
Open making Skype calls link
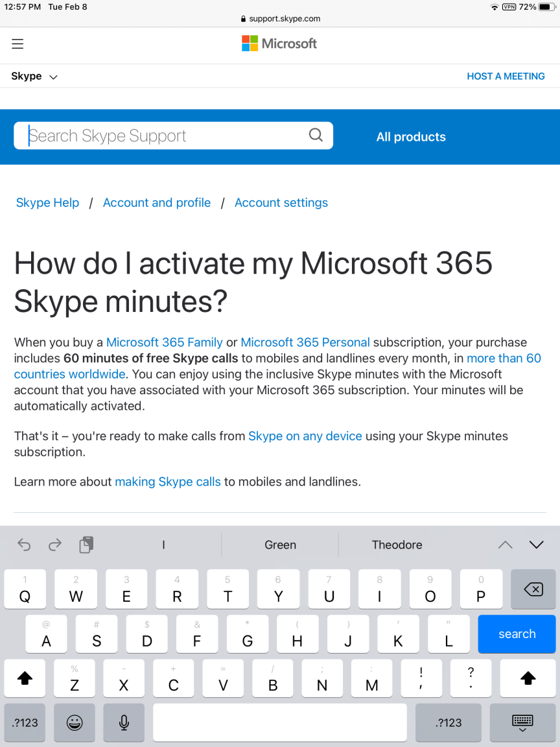[168, 482]
